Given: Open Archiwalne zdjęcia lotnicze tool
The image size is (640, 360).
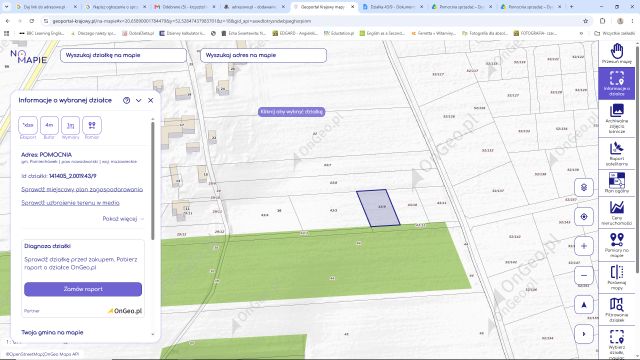Looking at the screenshot, I should (x=616, y=118).
